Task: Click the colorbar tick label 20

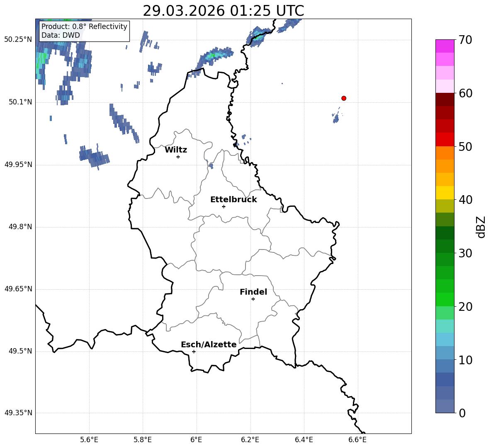Action: click(x=465, y=307)
